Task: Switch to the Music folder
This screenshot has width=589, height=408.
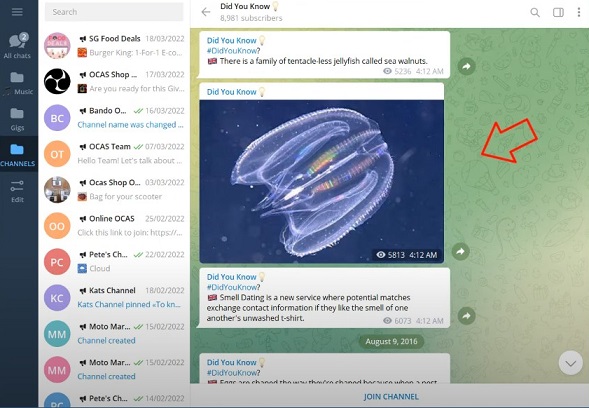Action: pos(17,83)
